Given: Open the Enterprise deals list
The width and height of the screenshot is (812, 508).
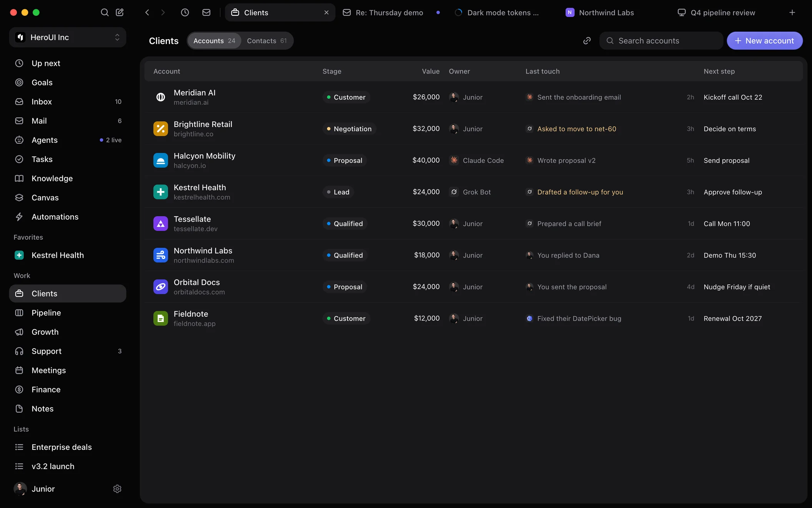Looking at the screenshot, I should 68,447.
